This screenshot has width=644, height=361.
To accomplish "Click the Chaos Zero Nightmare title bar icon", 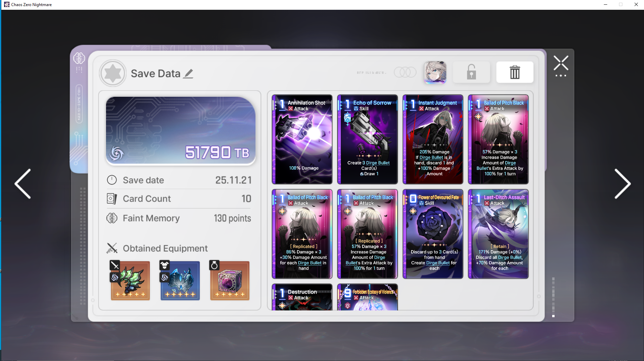I will coord(7,4).
